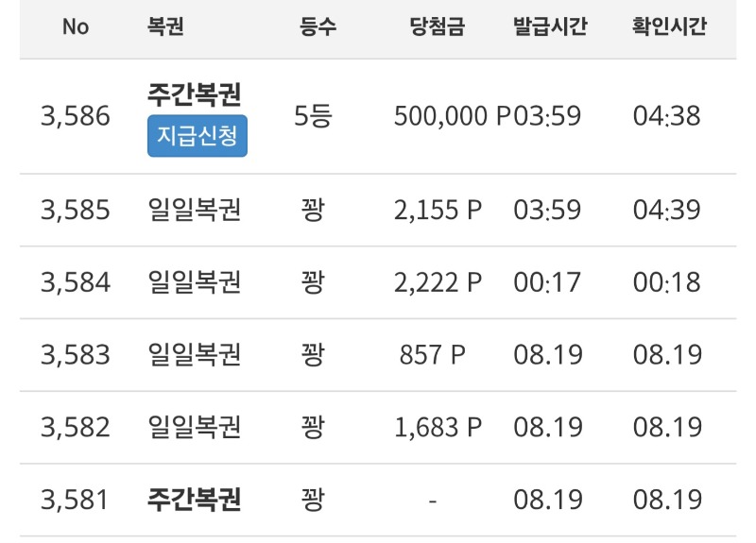Click the 2,155 P prize amount
Image resolution: width=756 pixels, height=543 pixels.
(x=438, y=210)
